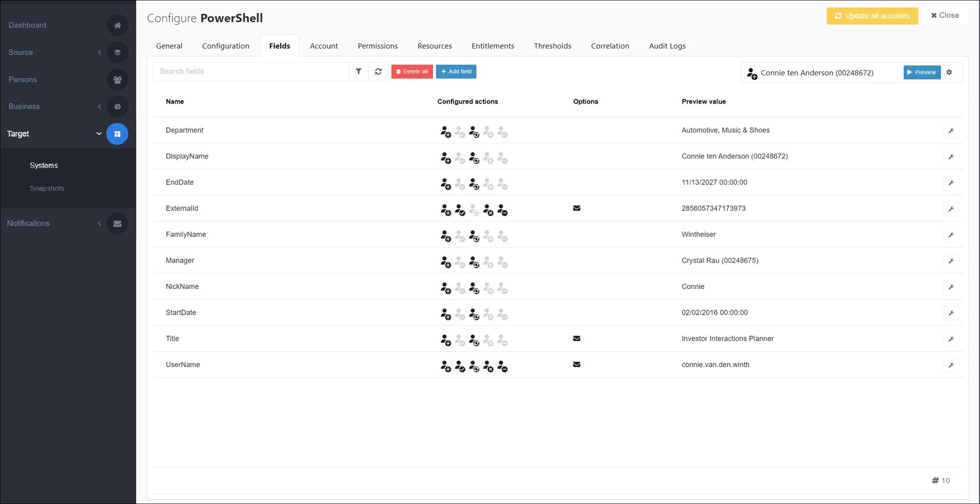Click the update-account action icon in UserName row
This screenshot has width=980, height=504.
[474, 366]
